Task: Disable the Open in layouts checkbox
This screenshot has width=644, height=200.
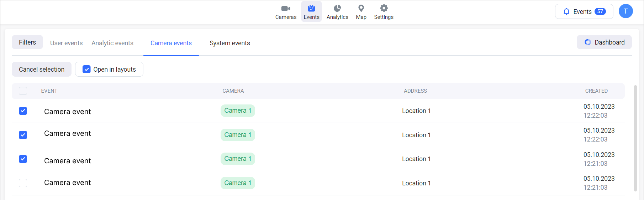Action: click(x=86, y=69)
